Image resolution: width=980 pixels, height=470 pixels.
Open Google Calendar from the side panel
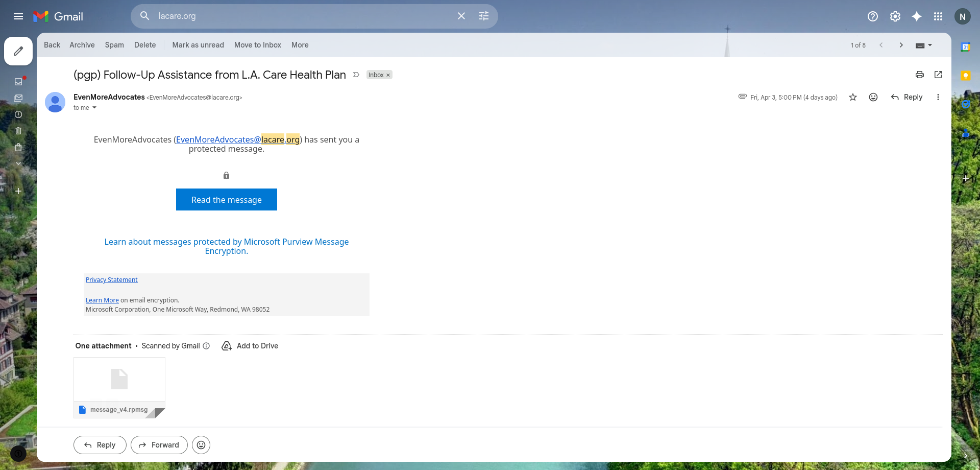966,46
